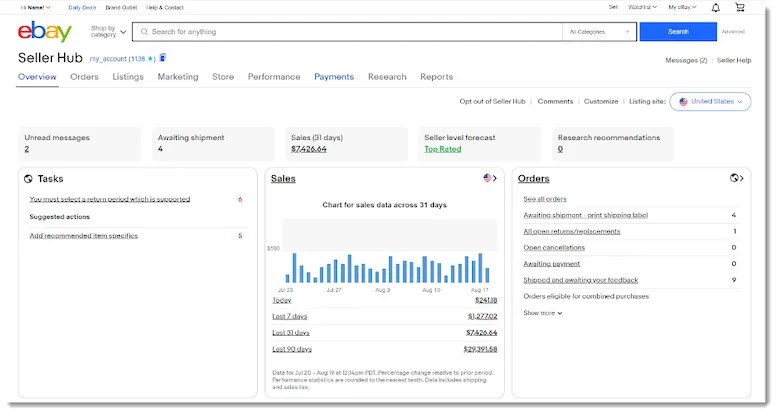Switch to the Overview tab
Image resolution: width=776 pixels, height=413 pixels.
[37, 77]
